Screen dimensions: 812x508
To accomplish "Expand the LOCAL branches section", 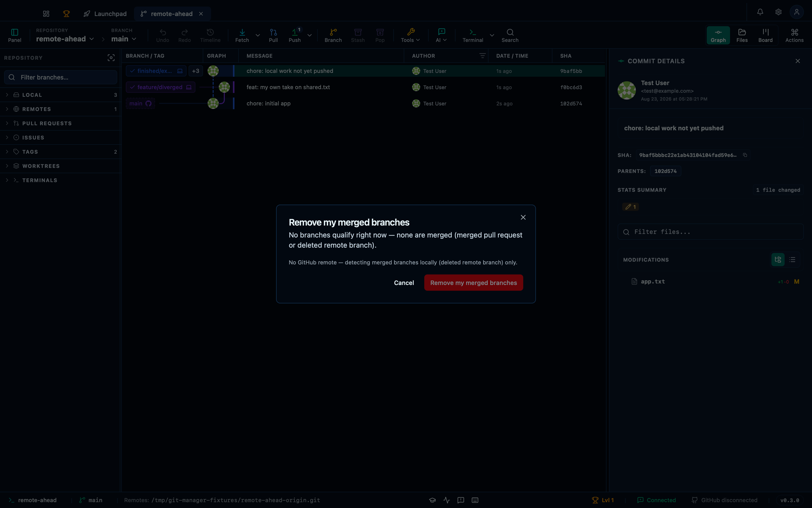I will click(x=60, y=95).
